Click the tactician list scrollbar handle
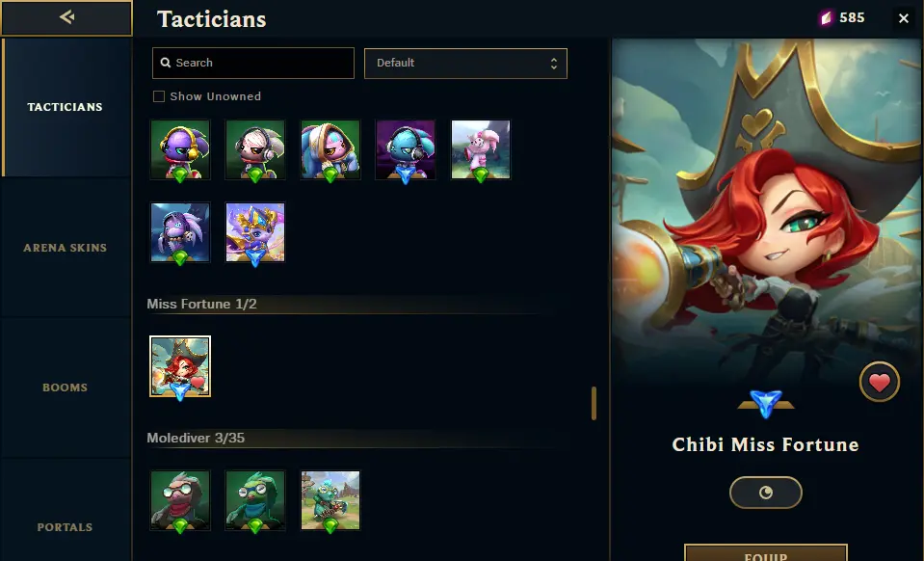924x561 pixels. 594,403
